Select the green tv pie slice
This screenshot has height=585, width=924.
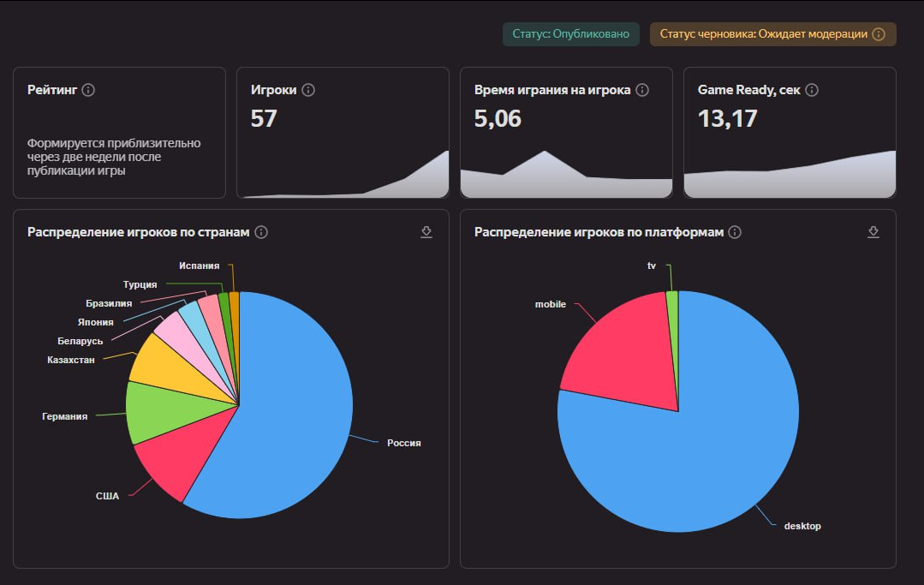tap(673, 308)
